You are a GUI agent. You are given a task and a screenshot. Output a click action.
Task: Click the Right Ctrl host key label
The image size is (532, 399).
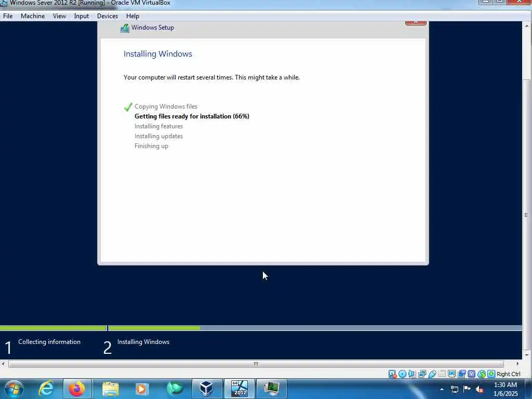[x=508, y=374]
